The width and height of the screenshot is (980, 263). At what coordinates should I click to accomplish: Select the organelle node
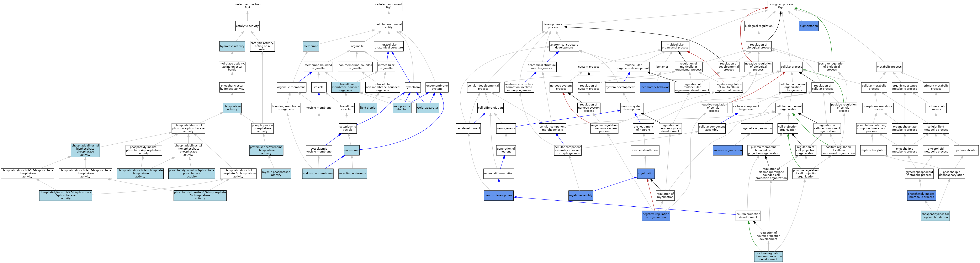click(357, 46)
